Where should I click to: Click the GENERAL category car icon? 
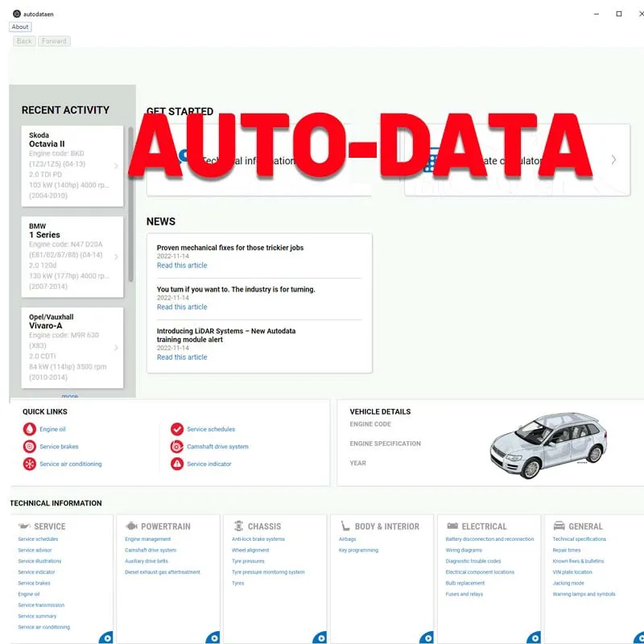559,526
